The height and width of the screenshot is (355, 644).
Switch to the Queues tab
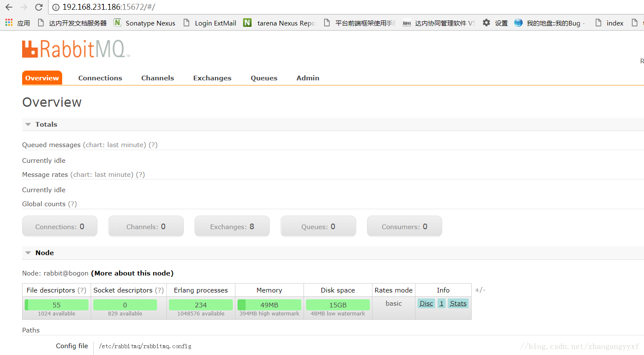click(264, 78)
